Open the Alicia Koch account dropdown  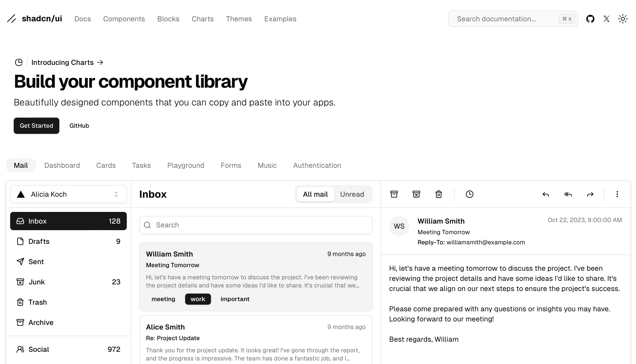[x=68, y=194]
